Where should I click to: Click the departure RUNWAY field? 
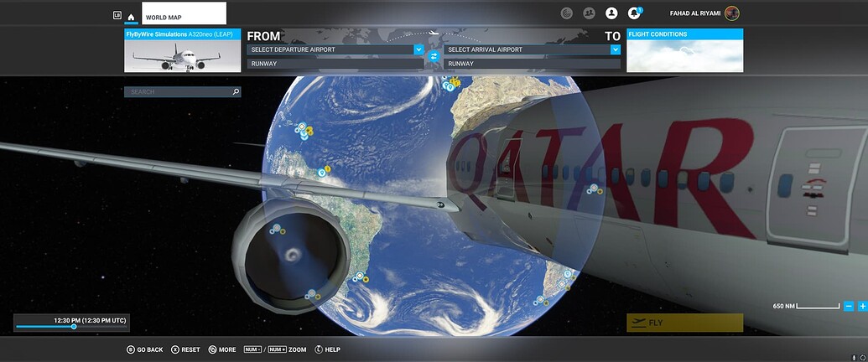335,64
